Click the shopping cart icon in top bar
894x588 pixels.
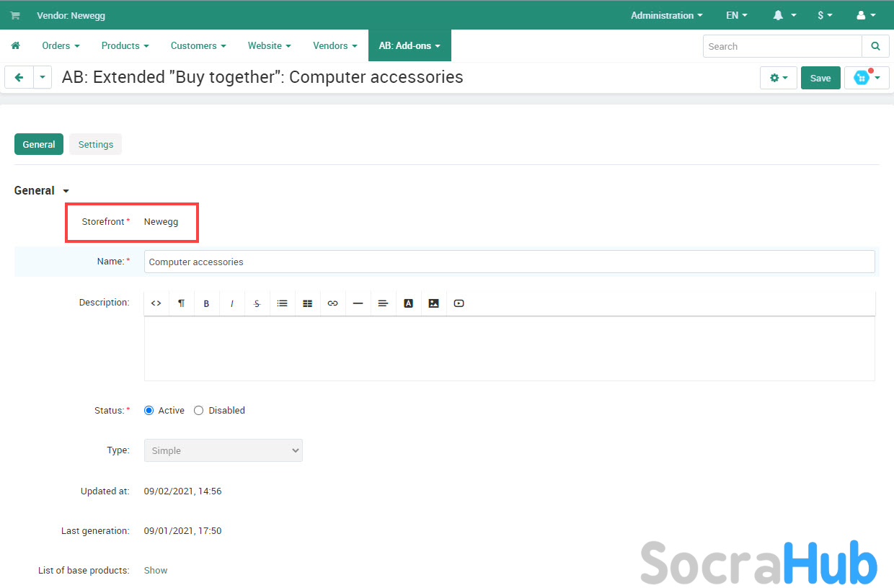14,15
